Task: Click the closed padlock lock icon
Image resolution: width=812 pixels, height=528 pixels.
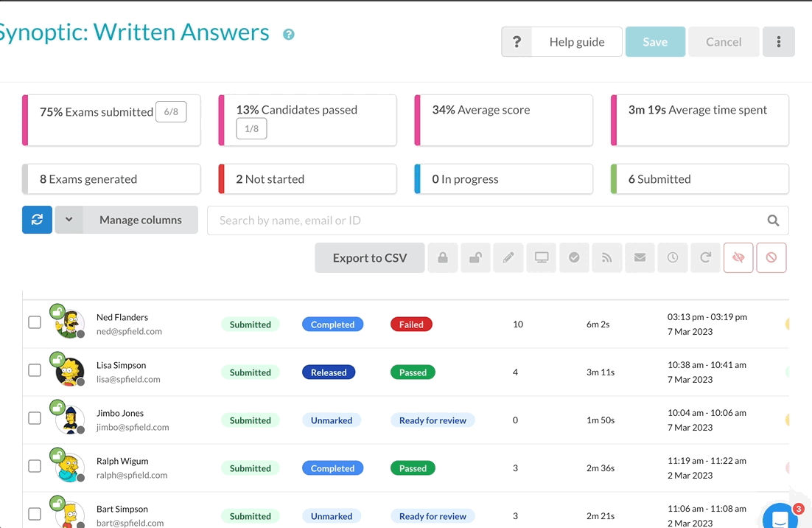Action: click(x=443, y=258)
